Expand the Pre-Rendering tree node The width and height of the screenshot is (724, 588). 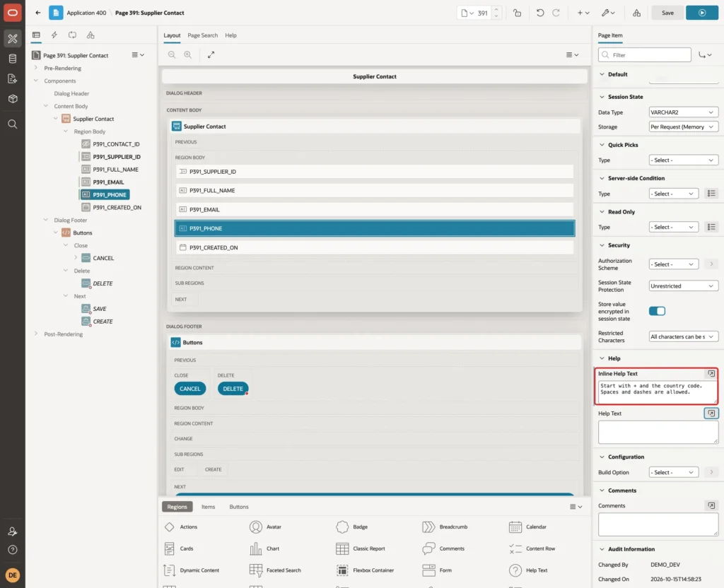(36, 68)
